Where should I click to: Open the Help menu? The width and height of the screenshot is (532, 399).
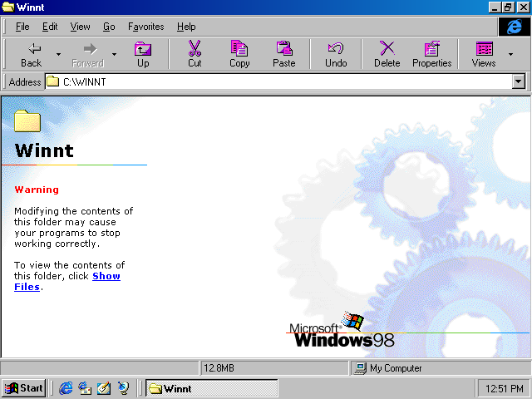tap(186, 27)
